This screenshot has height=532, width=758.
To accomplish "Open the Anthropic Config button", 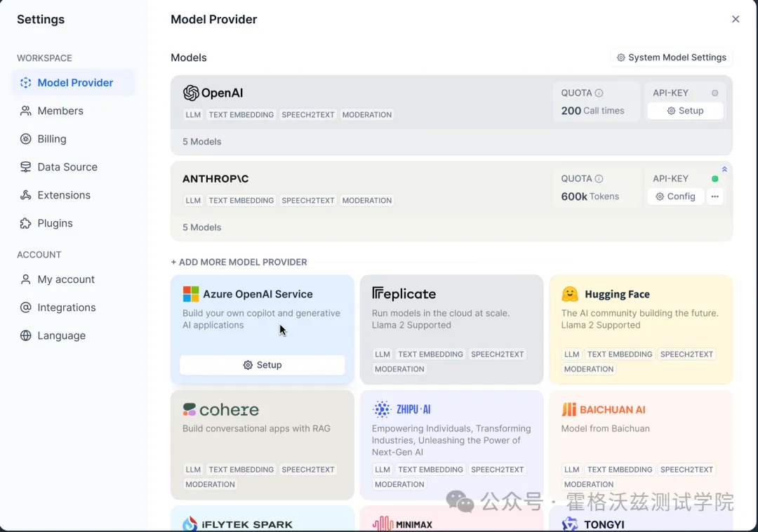I will (x=675, y=197).
